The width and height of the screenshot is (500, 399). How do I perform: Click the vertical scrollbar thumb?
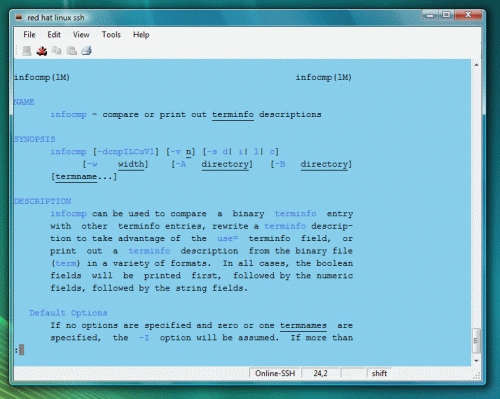point(476,341)
